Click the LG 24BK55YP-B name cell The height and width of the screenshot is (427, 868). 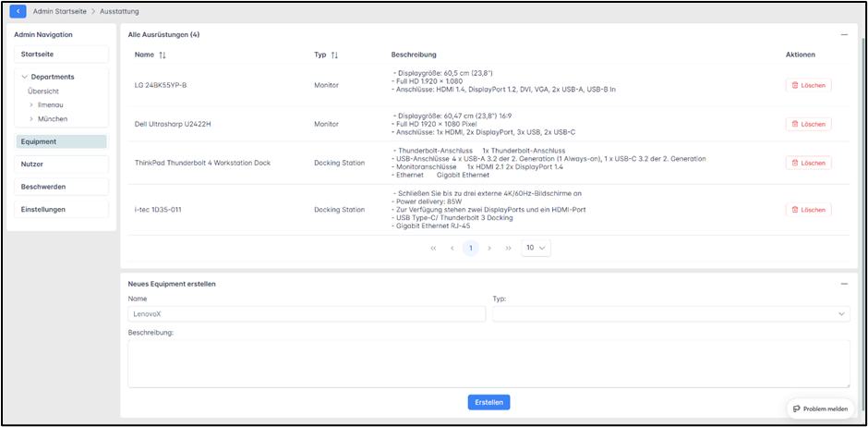[x=161, y=85]
